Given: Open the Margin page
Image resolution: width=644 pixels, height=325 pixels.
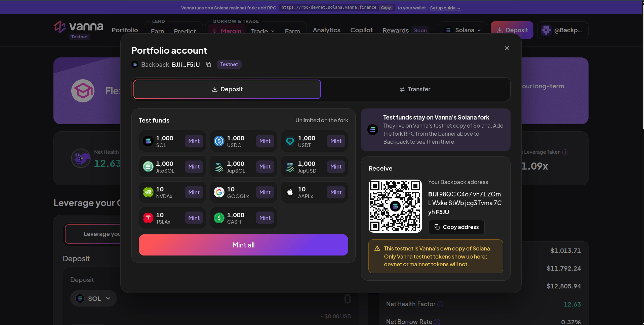Looking at the screenshot, I should (x=227, y=31).
